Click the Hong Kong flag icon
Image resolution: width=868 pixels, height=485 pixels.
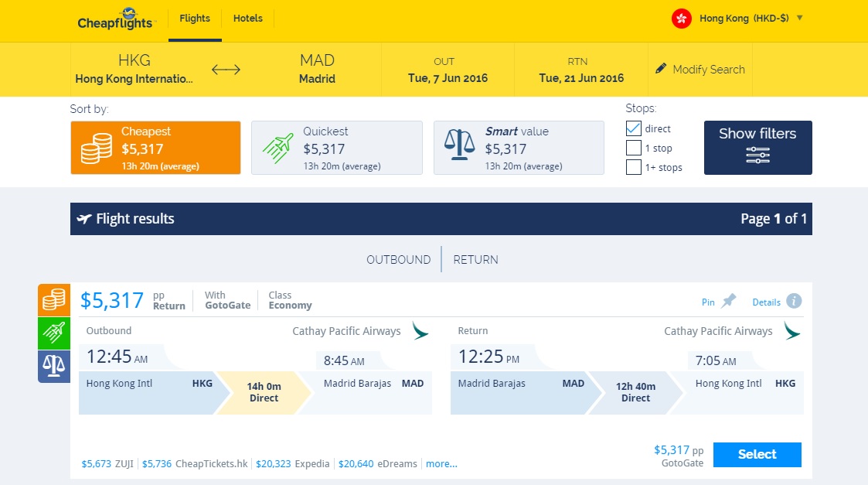(x=681, y=19)
